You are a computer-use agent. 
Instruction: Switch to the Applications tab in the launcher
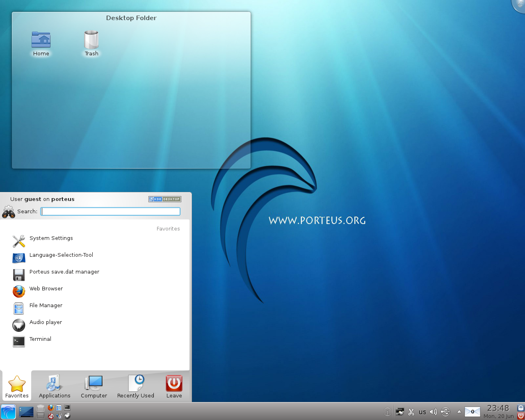tap(54, 386)
